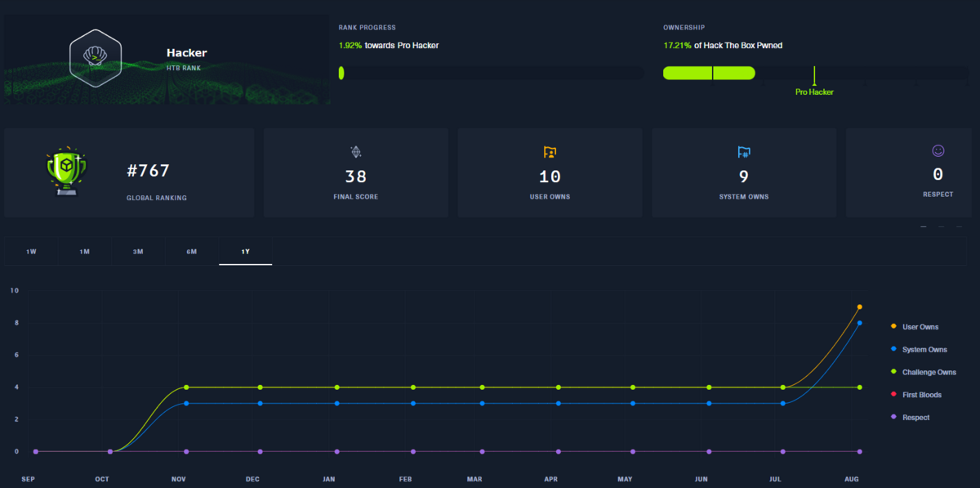
Task: Switch chart to the 6M tab
Action: point(192,252)
